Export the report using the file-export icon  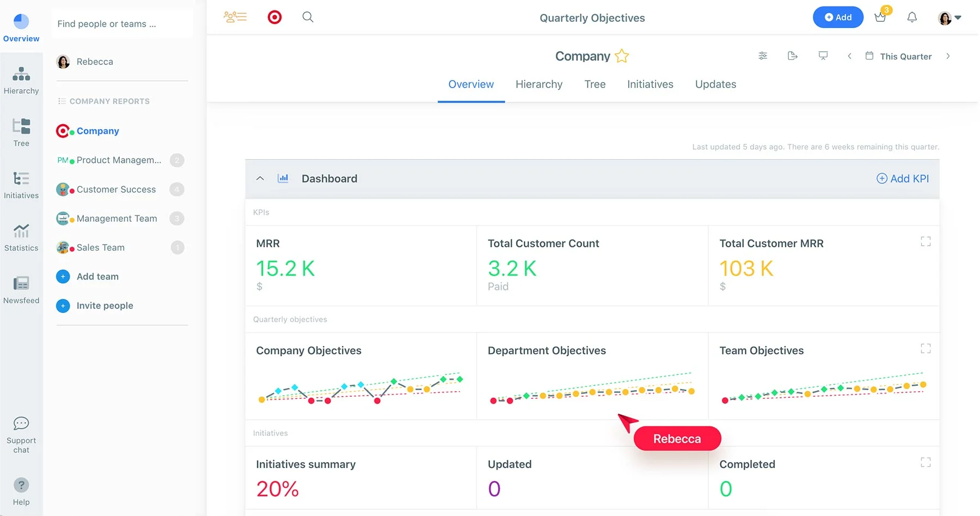(792, 56)
